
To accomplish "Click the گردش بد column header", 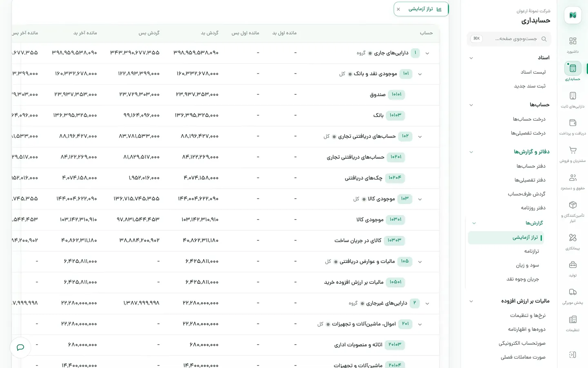I will pyautogui.click(x=209, y=33).
